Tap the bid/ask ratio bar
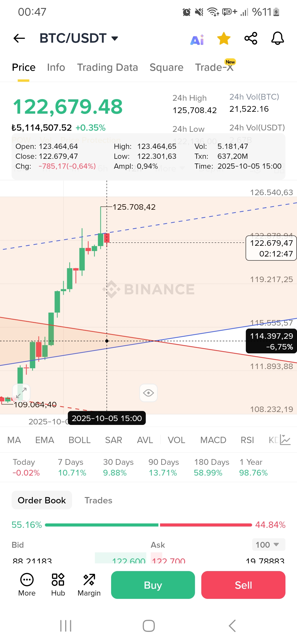Viewport: 297px width, 644px height. pyautogui.click(x=148, y=525)
